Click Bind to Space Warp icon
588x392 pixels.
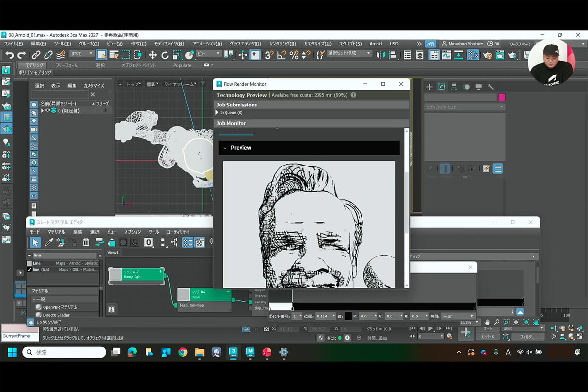point(61,55)
